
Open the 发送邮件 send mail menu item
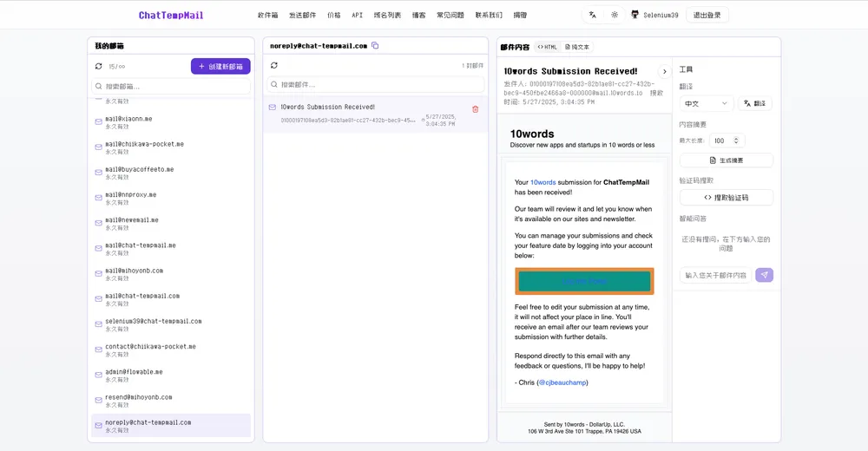click(x=302, y=16)
